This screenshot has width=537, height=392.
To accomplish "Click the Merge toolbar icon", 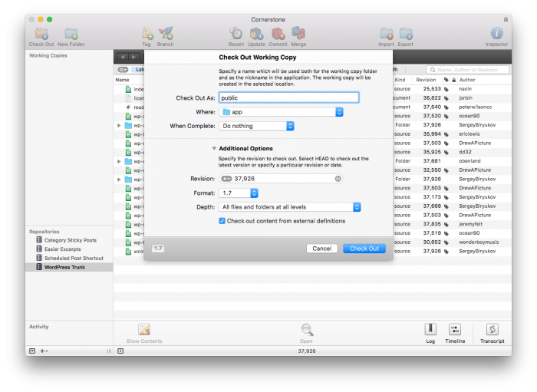I will tap(298, 34).
